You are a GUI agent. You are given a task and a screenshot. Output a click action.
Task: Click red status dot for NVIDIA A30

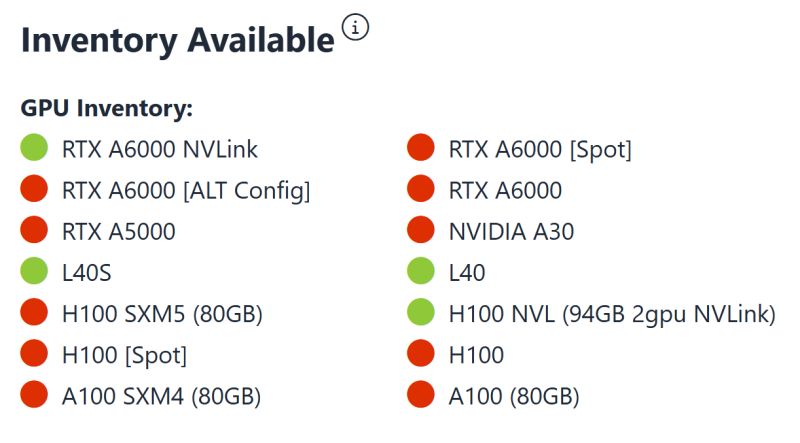pyautogui.click(x=421, y=231)
